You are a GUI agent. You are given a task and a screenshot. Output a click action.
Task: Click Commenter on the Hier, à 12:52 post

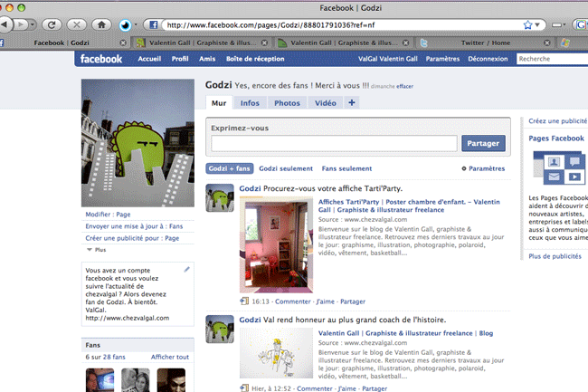[315, 388]
